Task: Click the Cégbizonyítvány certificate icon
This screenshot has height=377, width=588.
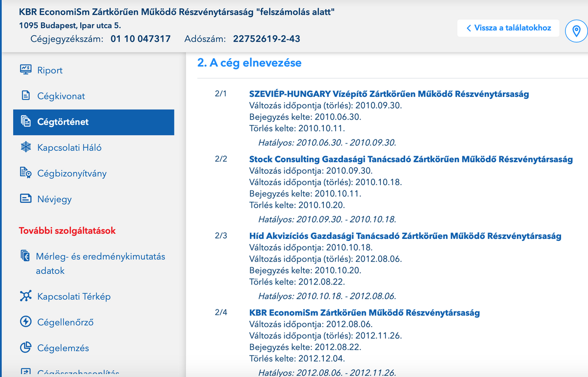Action: tap(25, 173)
